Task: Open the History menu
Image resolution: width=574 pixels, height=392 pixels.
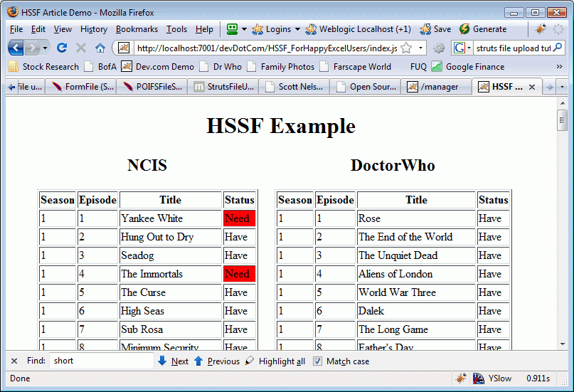Action: click(x=94, y=29)
